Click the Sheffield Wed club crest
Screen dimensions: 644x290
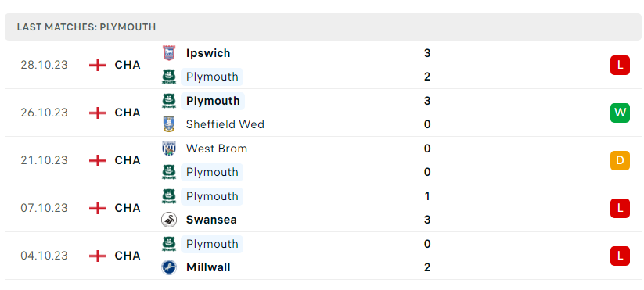[169, 125]
